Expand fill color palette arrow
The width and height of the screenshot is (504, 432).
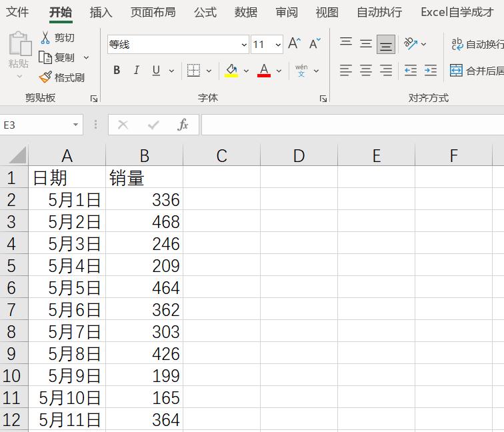[246, 71]
